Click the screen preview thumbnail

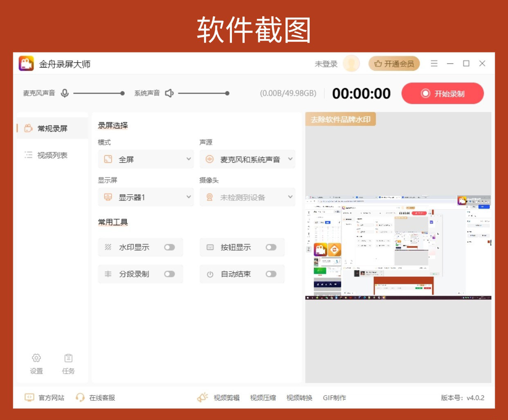coord(398,247)
